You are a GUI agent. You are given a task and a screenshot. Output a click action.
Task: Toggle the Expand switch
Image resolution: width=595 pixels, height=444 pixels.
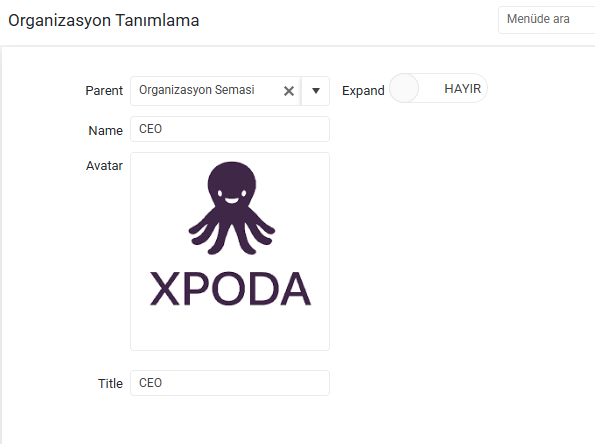point(438,88)
